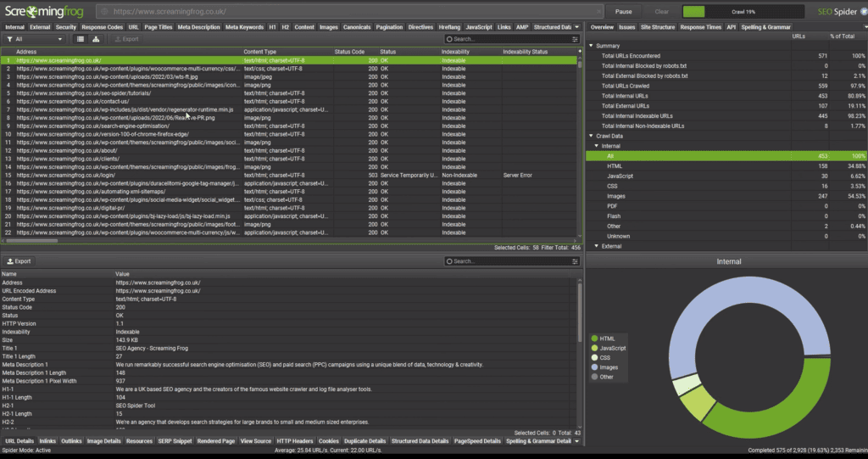
Task: Click the JavaScript legend color swatch
Action: [594, 348]
